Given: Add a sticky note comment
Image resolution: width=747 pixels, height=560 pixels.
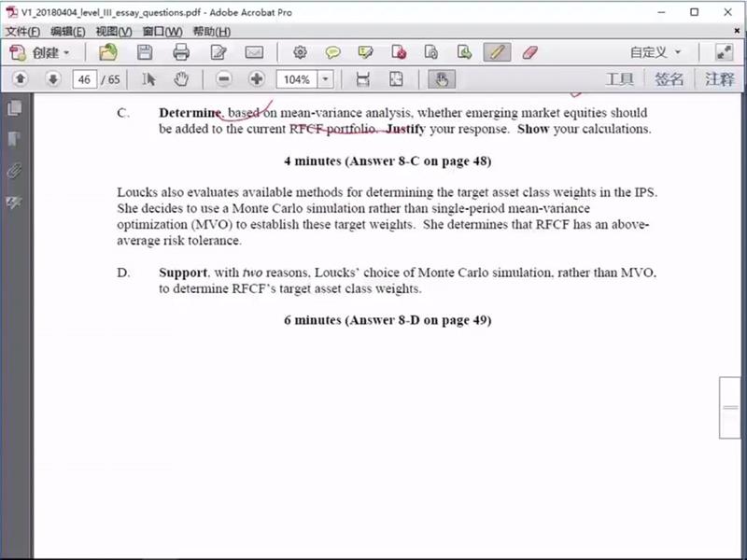Looking at the screenshot, I should (332, 52).
